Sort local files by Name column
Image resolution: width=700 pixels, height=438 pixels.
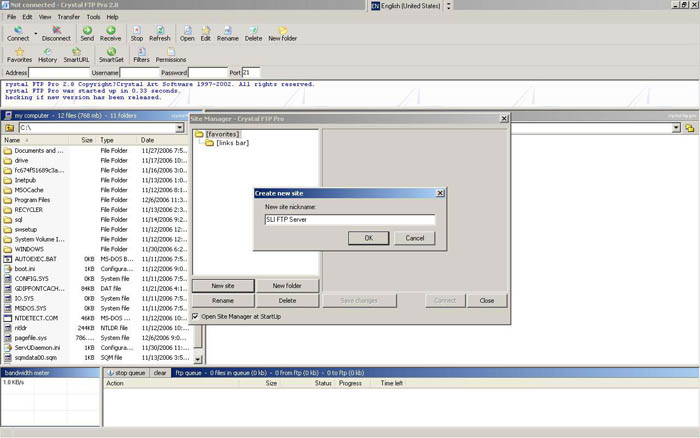tap(35, 140)
